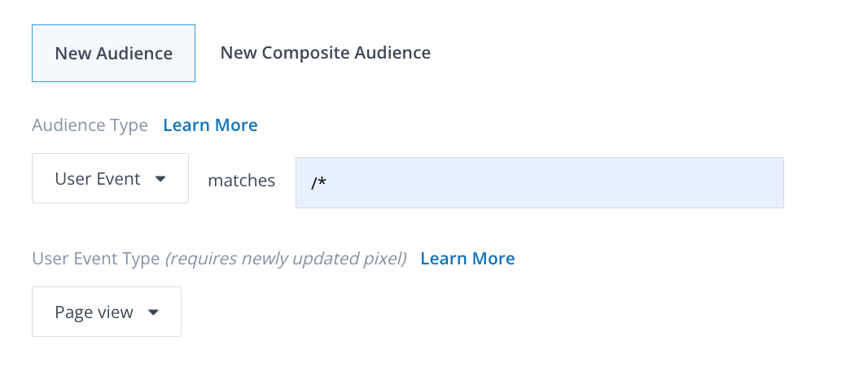Click the User Event Type label
This screenshot has height=371, width=868.
coord(95,259)
